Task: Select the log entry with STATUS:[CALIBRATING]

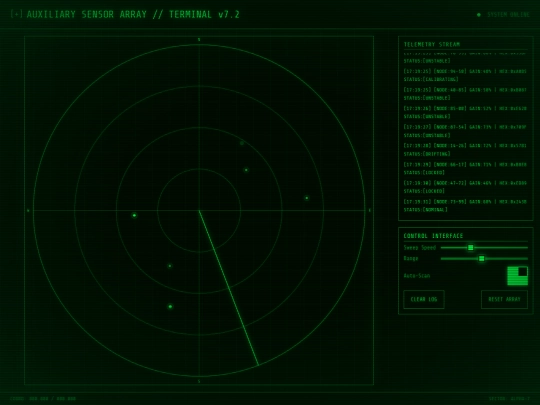Action: tap(465, 75)
